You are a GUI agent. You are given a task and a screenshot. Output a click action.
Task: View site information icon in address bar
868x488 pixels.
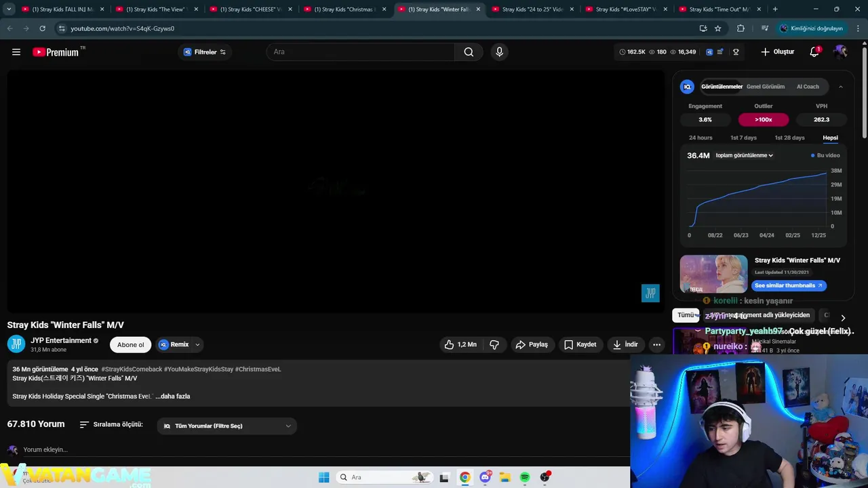[x=62, y=28]
